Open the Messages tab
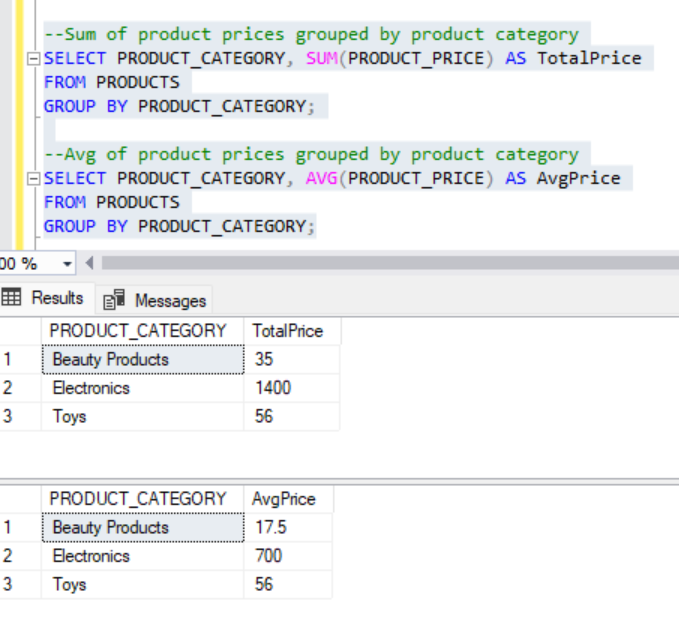This screenshot has width=679, height=625. tap(156, 300)
